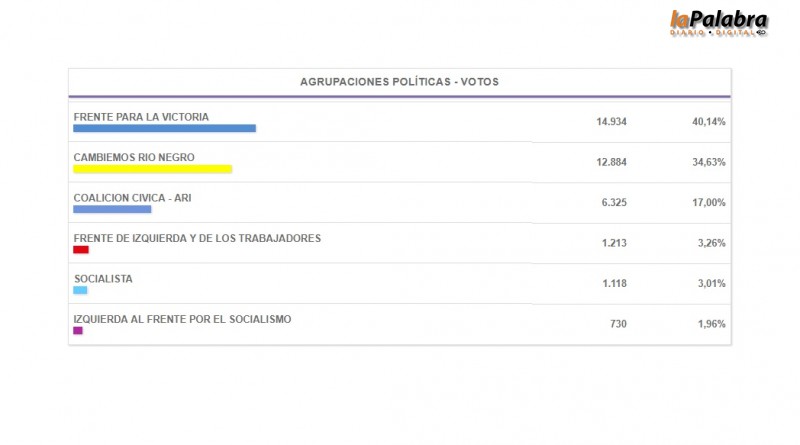
Task: Click the 40,14% percentage value
Action: (709, 121)
